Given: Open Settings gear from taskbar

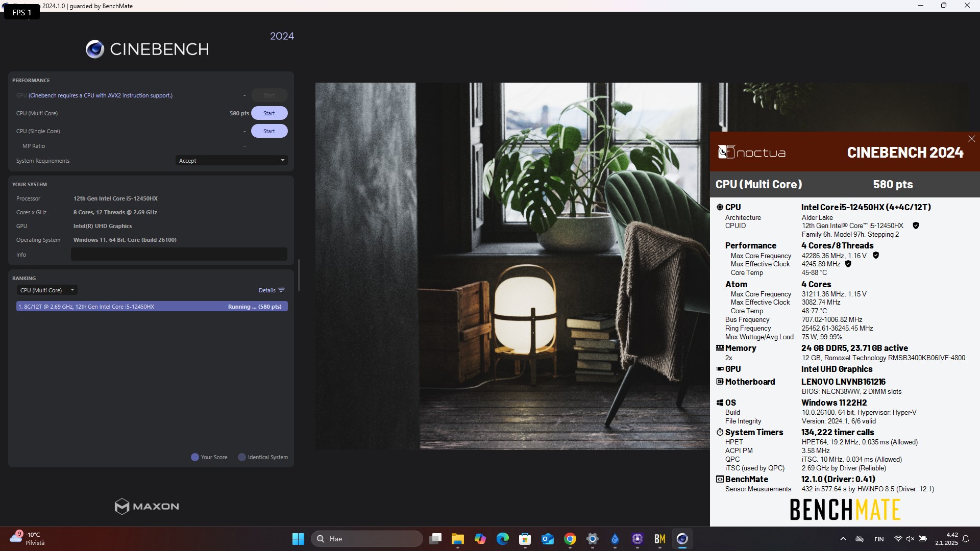Looking at the screenshot, I should pyautogui.click(x=593, y=539).
